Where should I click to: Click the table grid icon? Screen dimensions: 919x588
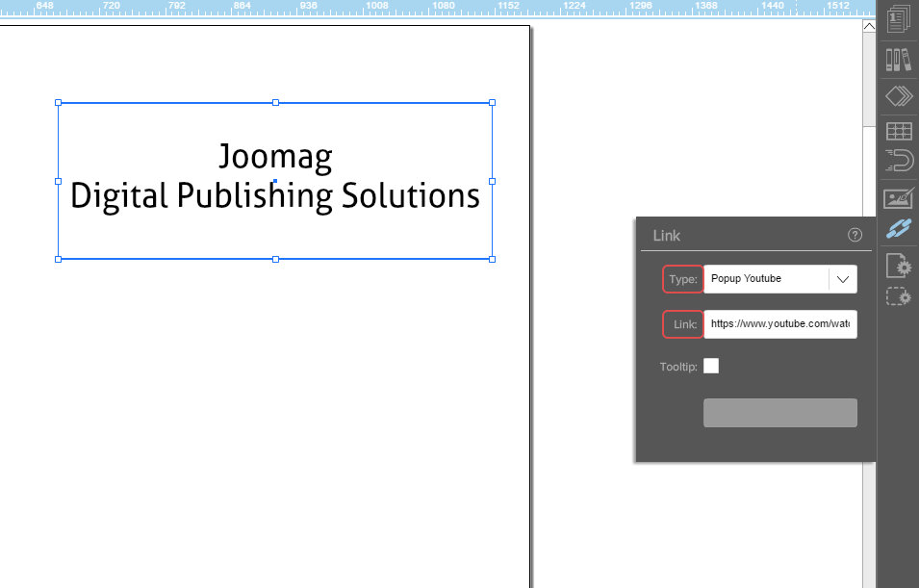coord(898,132)
